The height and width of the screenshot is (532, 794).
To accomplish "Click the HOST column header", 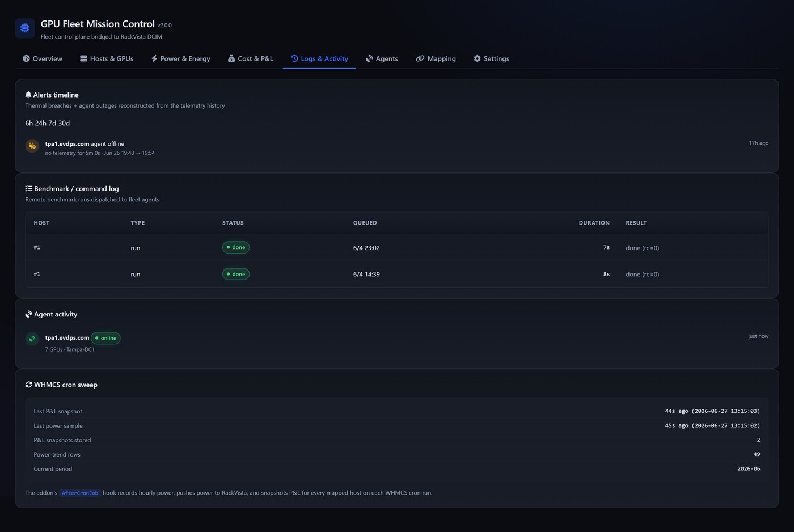I will (x=41, y=223).
